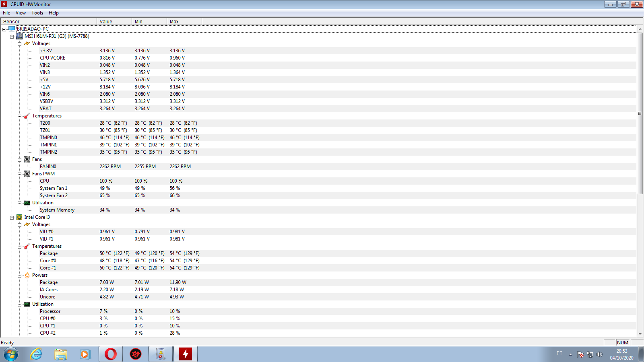This screenshot has width=644, height=362.
Task: Open the network tray icon
Action: tap(590, 354)
